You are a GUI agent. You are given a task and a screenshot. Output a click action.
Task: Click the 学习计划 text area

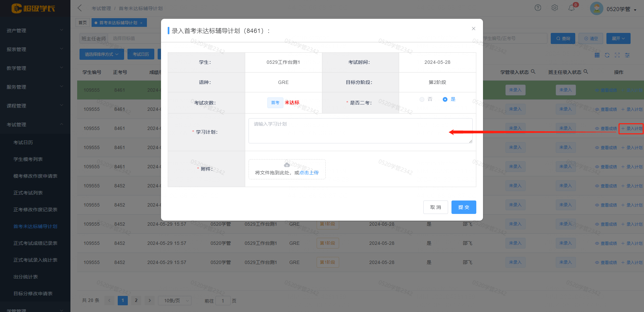tap(360, 131)
